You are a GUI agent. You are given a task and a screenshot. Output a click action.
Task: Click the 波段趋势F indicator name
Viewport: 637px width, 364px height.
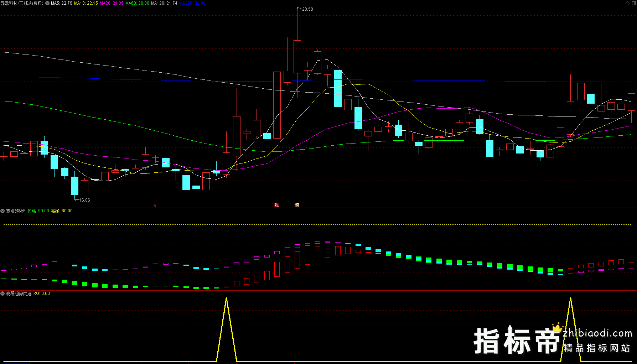pyautogui.click(x=16, y=211)
